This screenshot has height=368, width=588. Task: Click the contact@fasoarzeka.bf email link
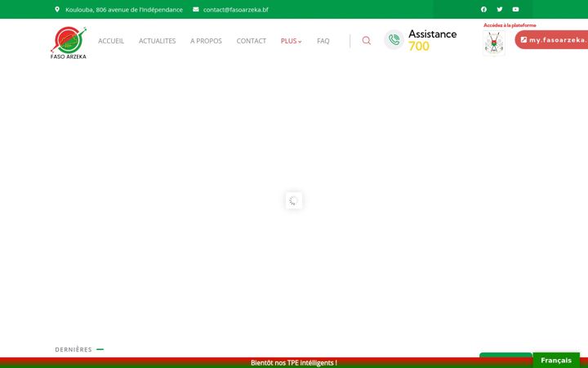coord(236,10)
